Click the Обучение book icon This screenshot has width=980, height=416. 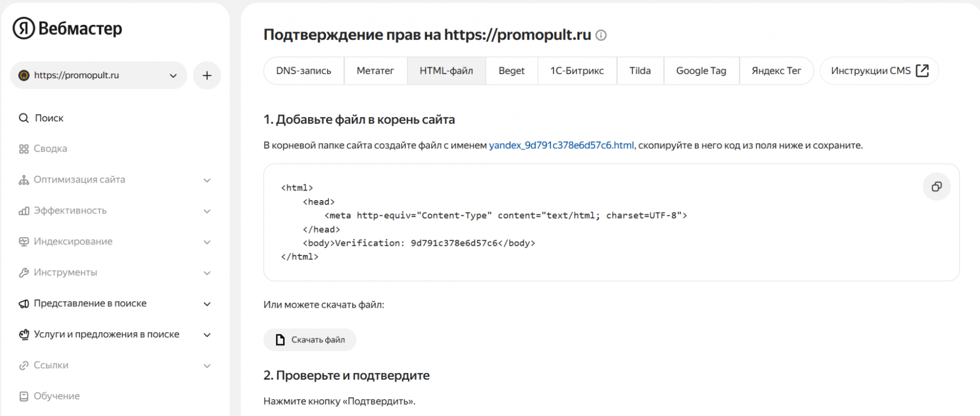coord(24,396)
